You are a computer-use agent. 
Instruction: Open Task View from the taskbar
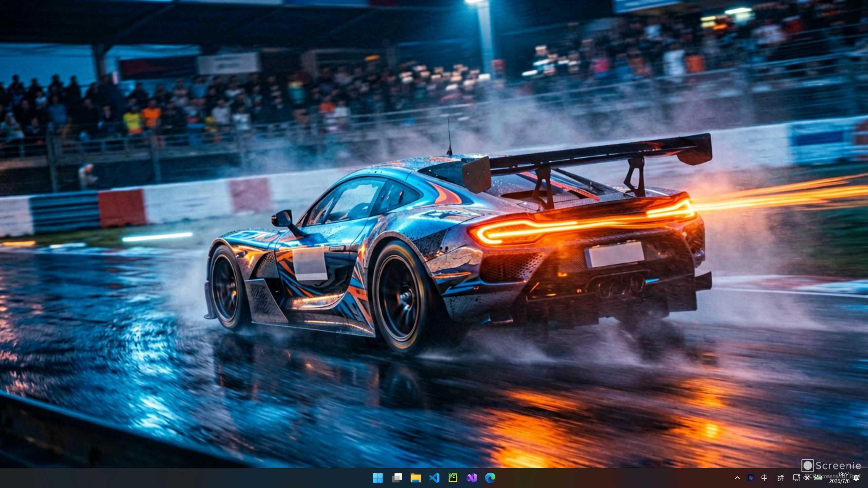[397, 478]
